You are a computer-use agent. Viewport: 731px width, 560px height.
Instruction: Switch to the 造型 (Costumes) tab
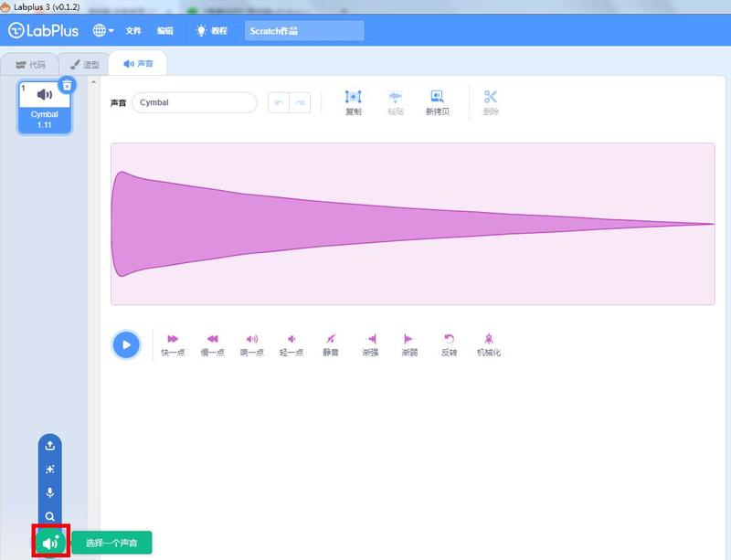click(84, 65)
